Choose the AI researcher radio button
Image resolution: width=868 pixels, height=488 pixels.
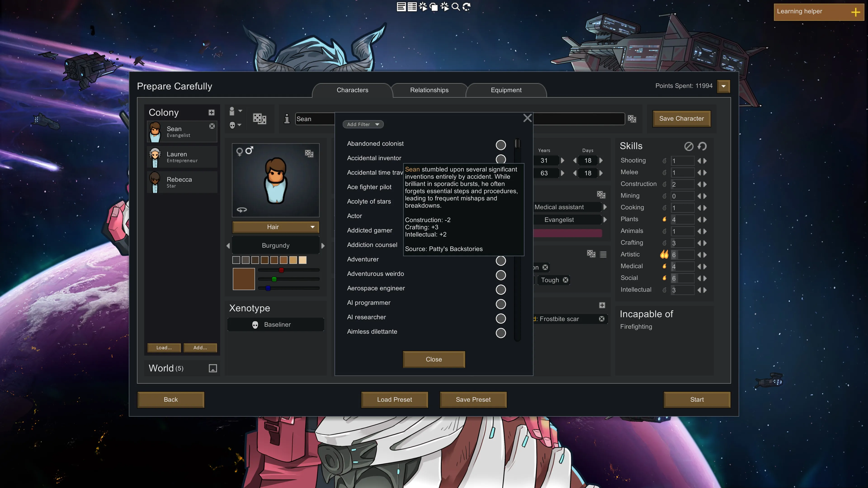click(501, 318)
